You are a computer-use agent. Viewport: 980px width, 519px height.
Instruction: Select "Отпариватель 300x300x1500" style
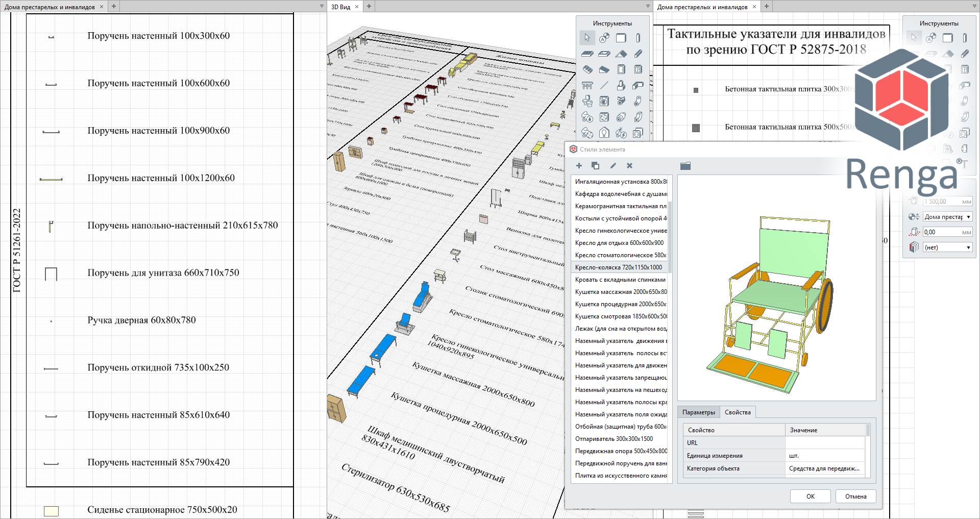(x=619, y=439)
